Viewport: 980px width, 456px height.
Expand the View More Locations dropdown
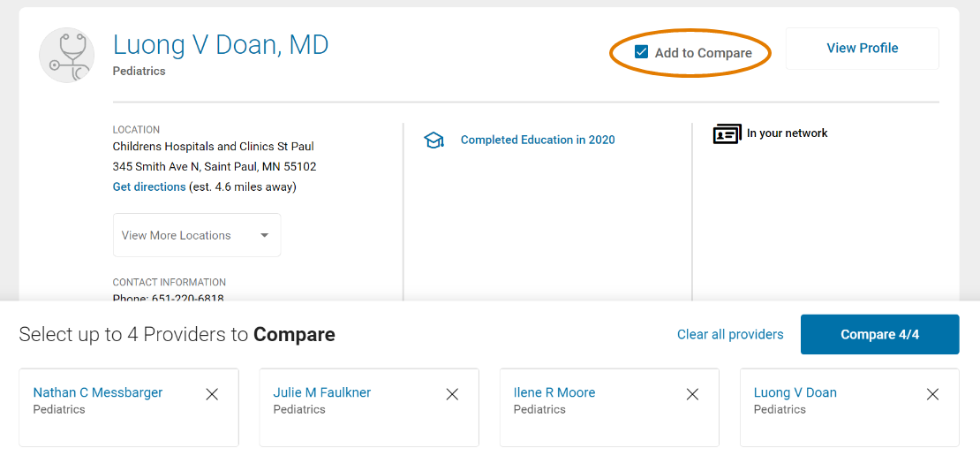click(197, 235)
